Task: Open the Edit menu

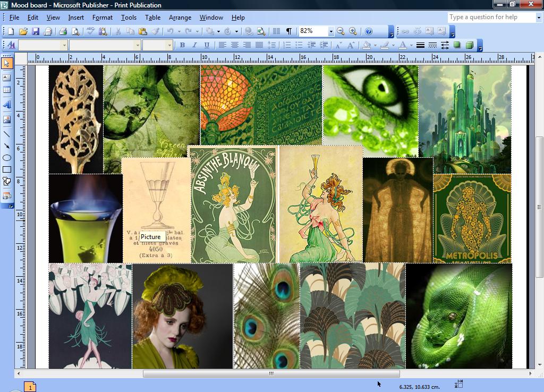Action: point(32,18)
